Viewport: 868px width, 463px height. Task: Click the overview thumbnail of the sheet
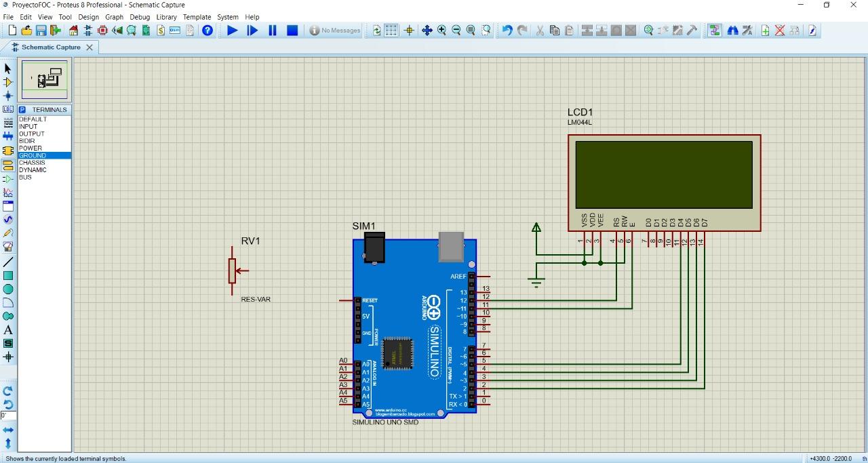(45, 80)
